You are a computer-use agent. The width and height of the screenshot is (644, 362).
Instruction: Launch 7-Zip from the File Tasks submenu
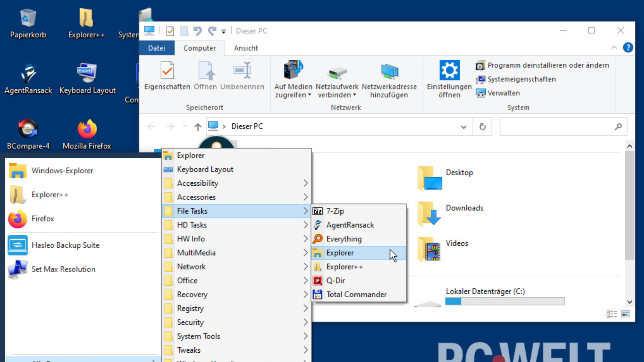click(335, 211)
